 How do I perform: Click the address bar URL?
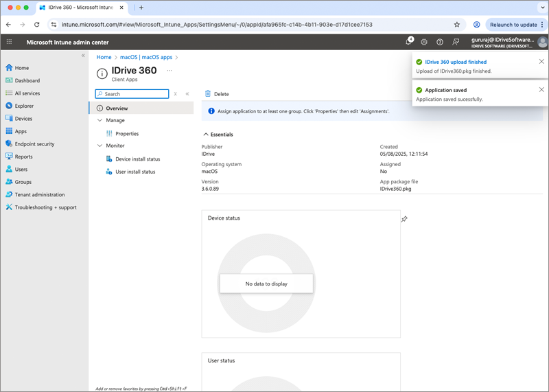tap(217, 25)
